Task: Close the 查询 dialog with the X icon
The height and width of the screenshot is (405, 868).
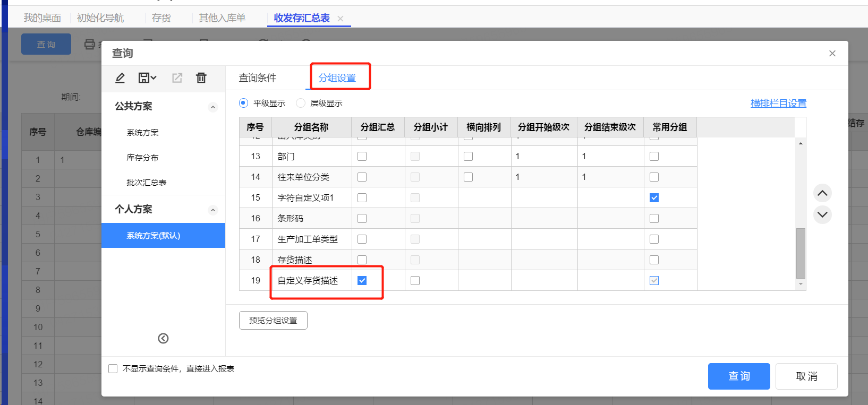Action: pyautogui.click(x=832, y=53)
